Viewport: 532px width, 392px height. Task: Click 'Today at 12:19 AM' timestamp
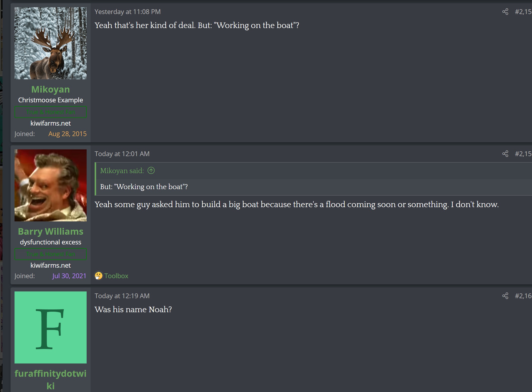pyautogui.click(x=122, y=296)
